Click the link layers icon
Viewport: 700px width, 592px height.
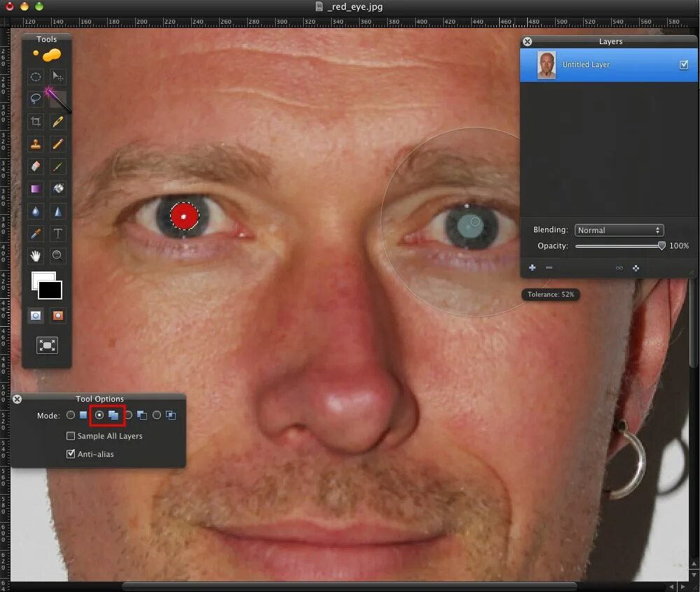[x=619, y=268]
